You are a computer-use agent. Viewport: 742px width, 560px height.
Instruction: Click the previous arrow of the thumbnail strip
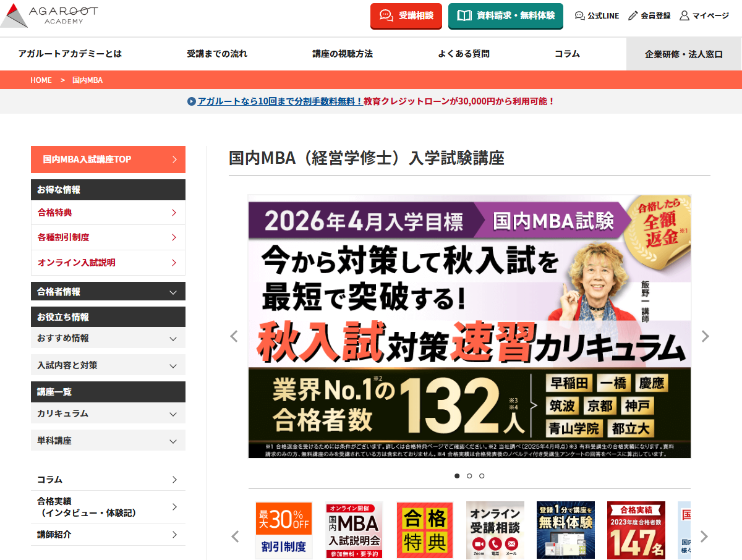tap(234, 537)
